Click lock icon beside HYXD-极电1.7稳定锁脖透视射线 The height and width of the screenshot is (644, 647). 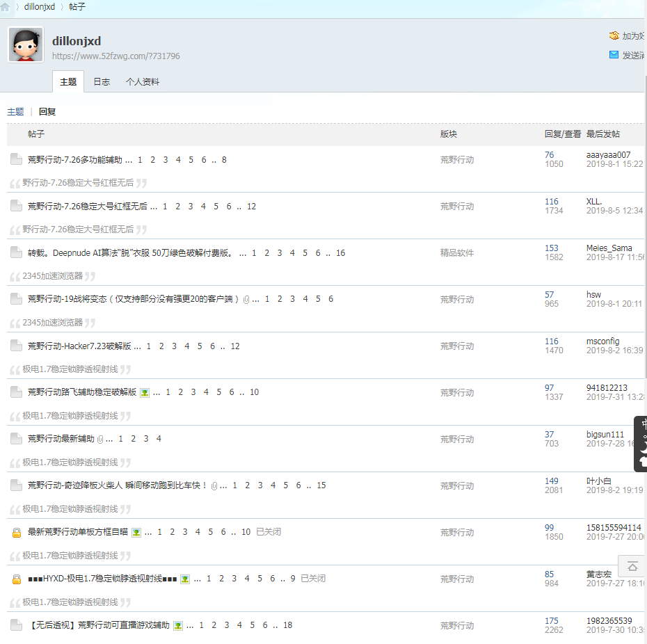tap(17, 579)
